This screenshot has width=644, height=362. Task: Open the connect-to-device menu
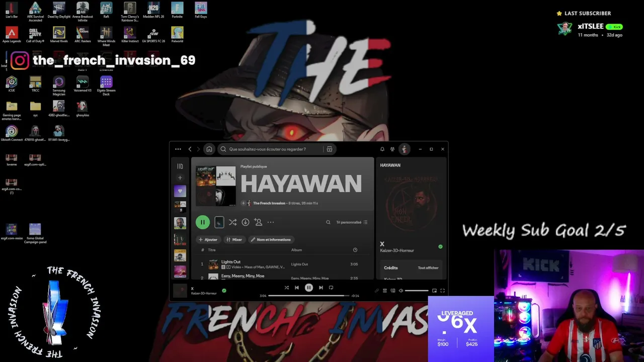coord(393,291)
